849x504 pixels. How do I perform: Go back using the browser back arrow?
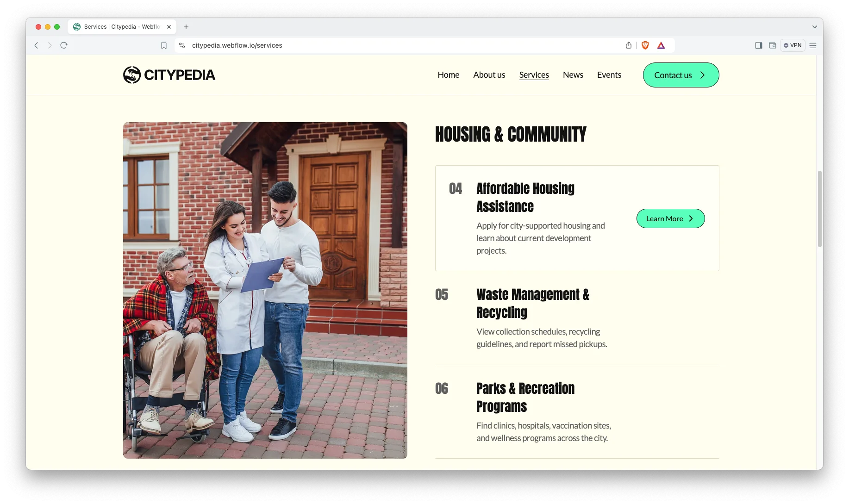pos(36,45)
